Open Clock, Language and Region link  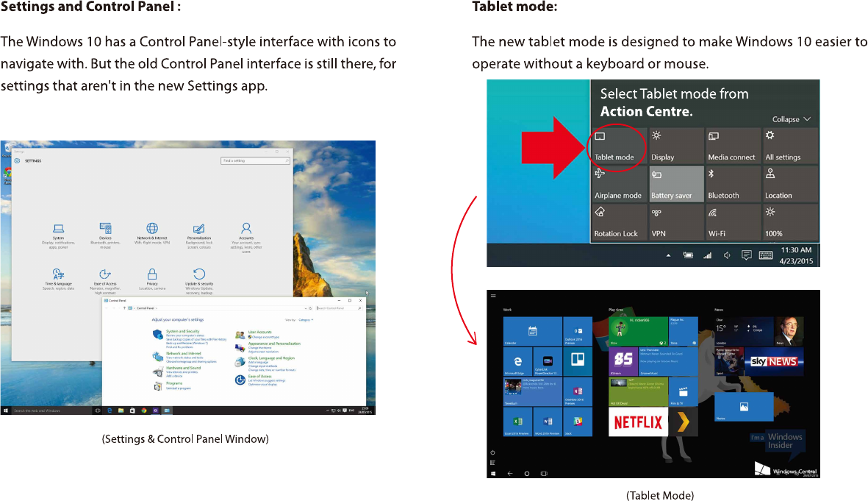(x=272, y=358)
